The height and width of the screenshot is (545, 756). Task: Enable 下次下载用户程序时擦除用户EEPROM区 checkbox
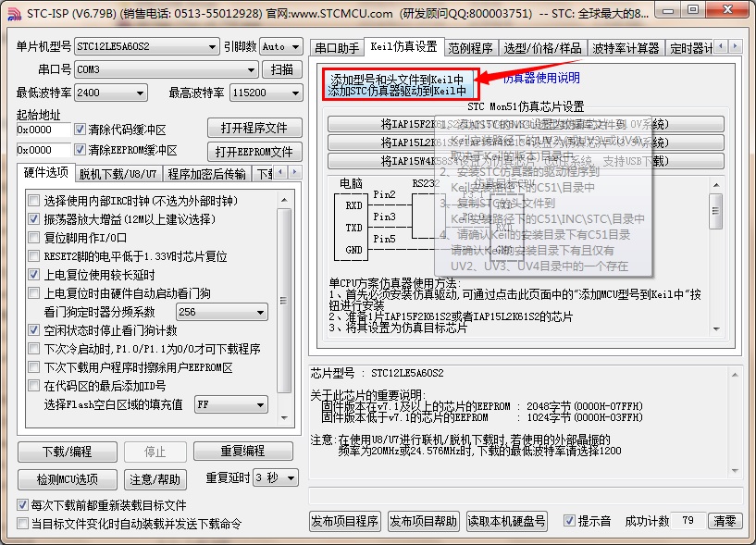pos(33,367)
